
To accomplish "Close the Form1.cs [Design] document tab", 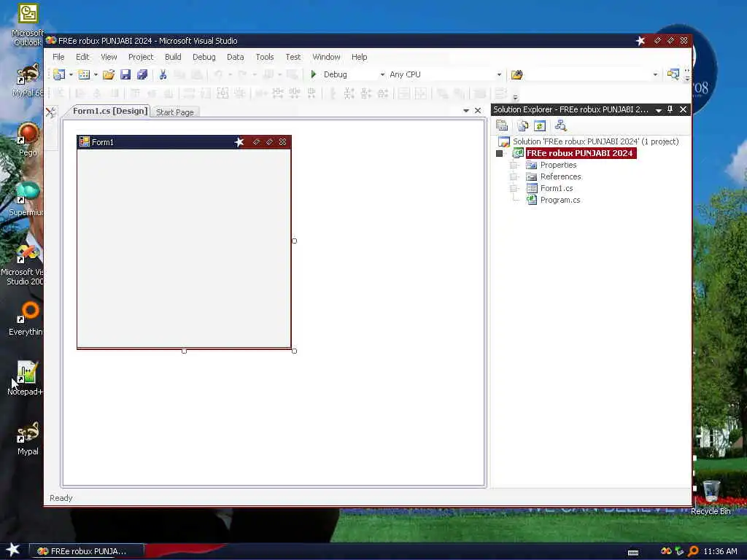I will 478,111.
